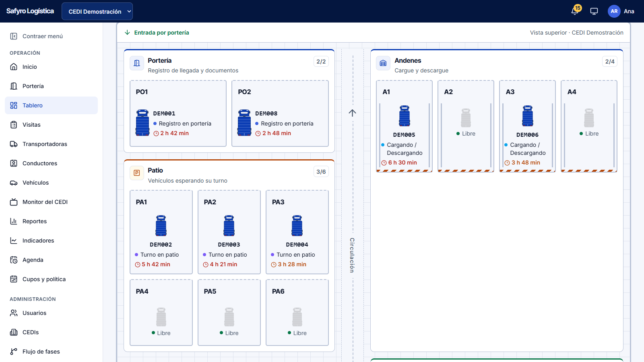644x362 pixels.
Task: Click the Entrada por portería label
Action: click(x=161, y=33)
